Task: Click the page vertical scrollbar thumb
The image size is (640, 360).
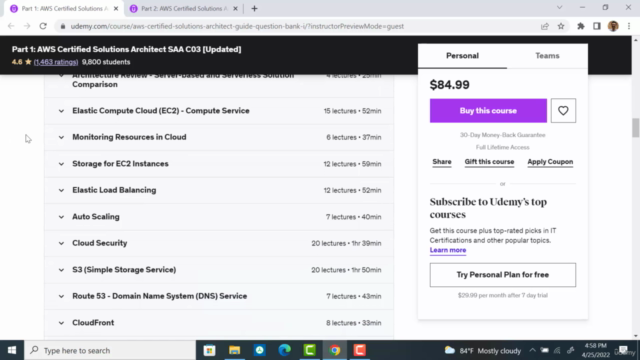Action: (636, 128)
